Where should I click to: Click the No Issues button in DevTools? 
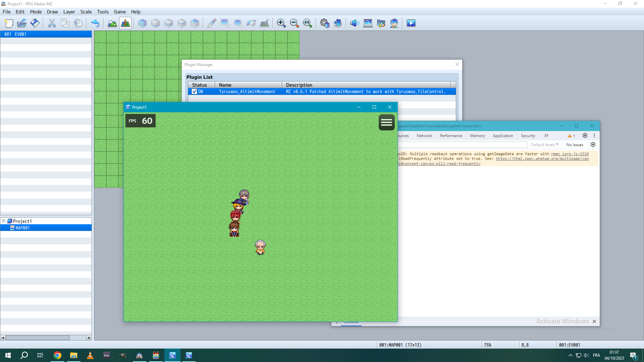(x=575, y=145)
